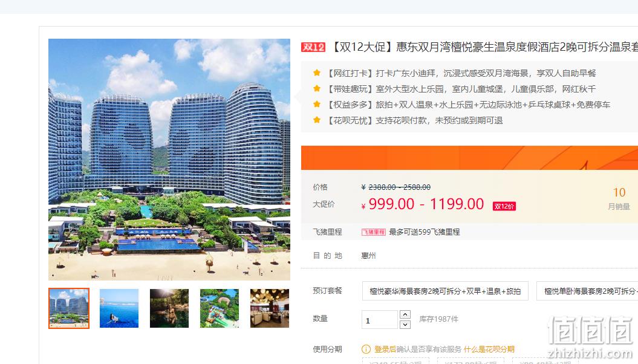Image resolution: width=638 pixels, height=364 pixels.
Task: Click the 飞猪里程 badge icon
Action: tap(374, 232)
